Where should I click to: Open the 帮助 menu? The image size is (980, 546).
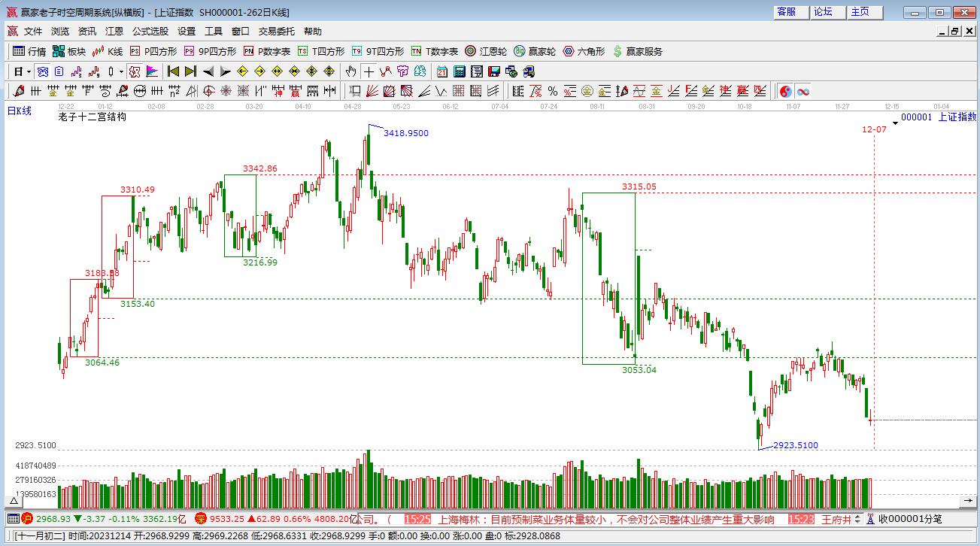tap(313, 31)
